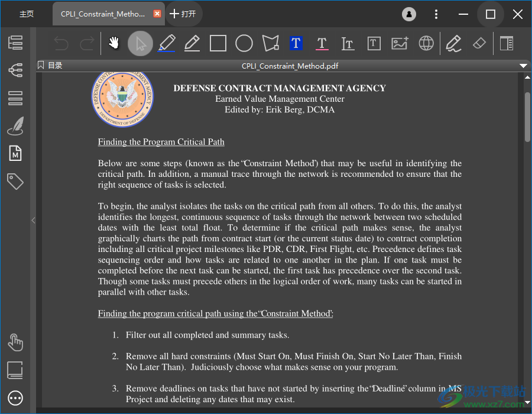
Task: Click the CPLI_Constraint_Method.pdf file name
Action: coord(290,66)
